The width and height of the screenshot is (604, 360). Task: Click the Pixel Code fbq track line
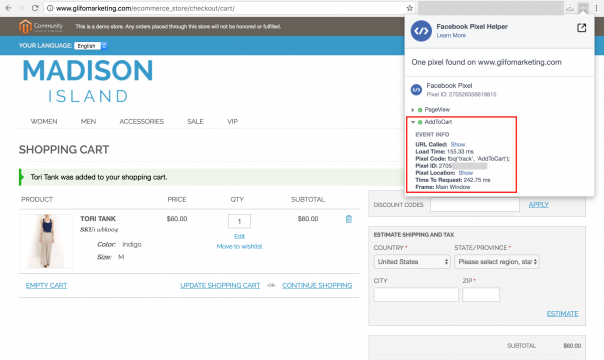coord(462,159)
